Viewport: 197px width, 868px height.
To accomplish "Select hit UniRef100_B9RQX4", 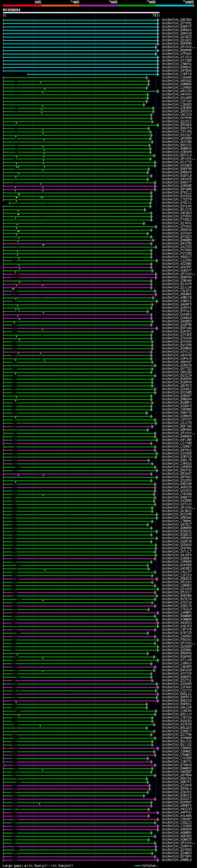I will (x=176, y=30).
